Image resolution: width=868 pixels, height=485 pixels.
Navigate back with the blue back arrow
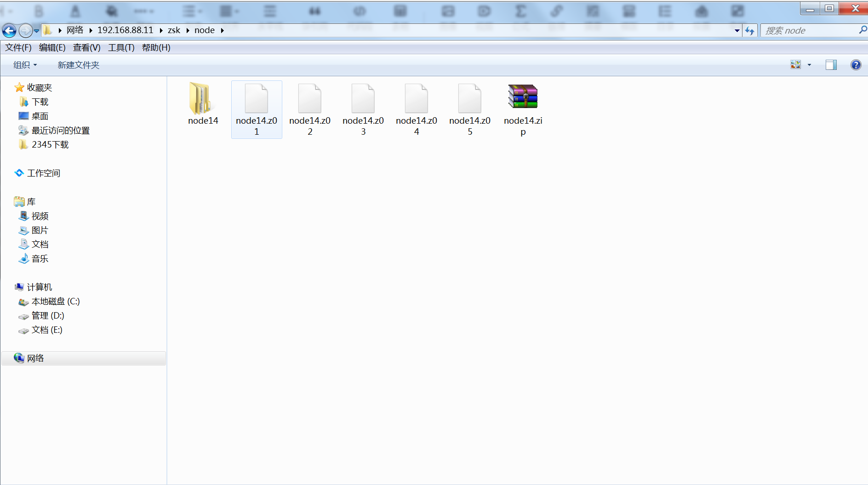click(9, 30)
